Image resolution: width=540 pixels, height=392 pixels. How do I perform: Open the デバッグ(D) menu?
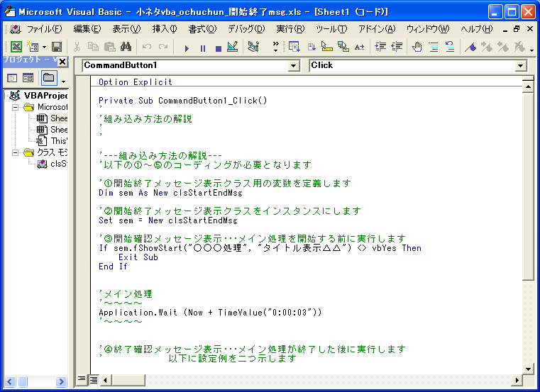[246, 29]
